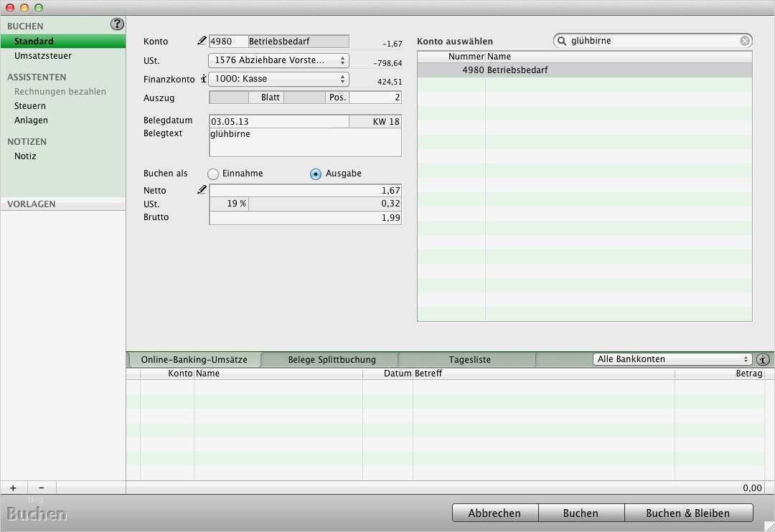Select the Ausgabe radio button
Image resolution: width=775 pixels, height=532 pixels.
tap(314, 173)
